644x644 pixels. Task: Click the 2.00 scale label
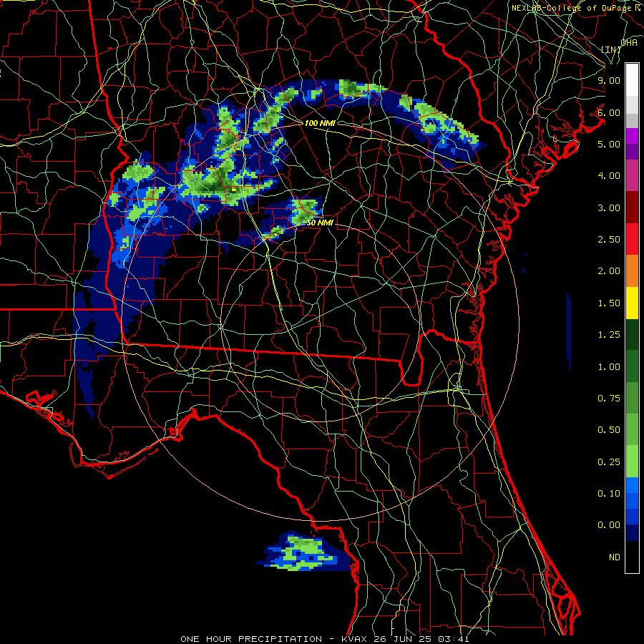point(609,271)
